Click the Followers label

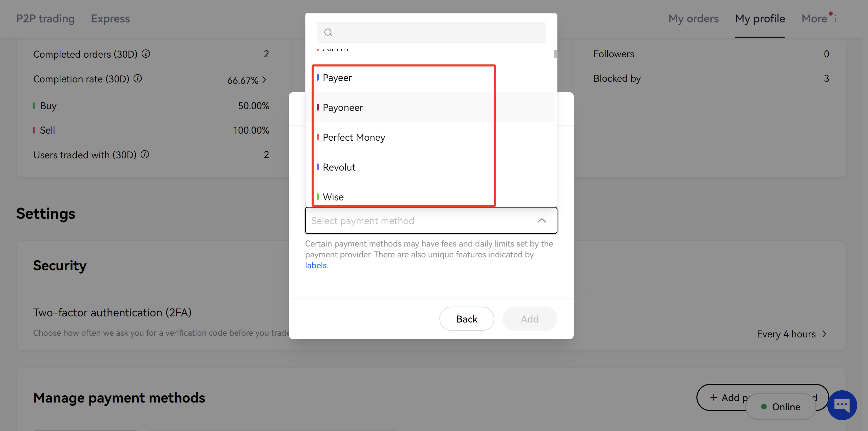614,54
